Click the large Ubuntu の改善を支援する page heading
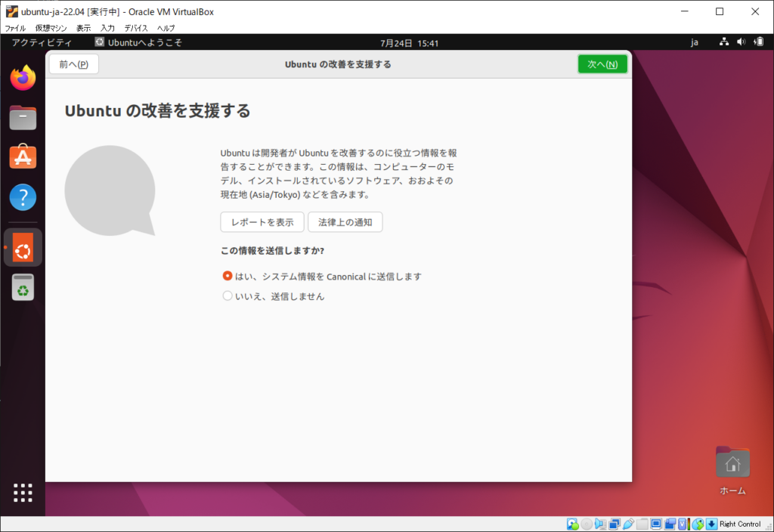 tap(157, 110)
